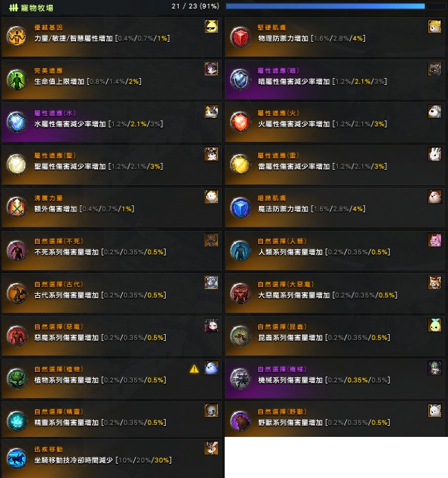Screen dimensions: 448x478
Task: Select the red shield 堅硬肌膚 icon
Action: [240, 37]
